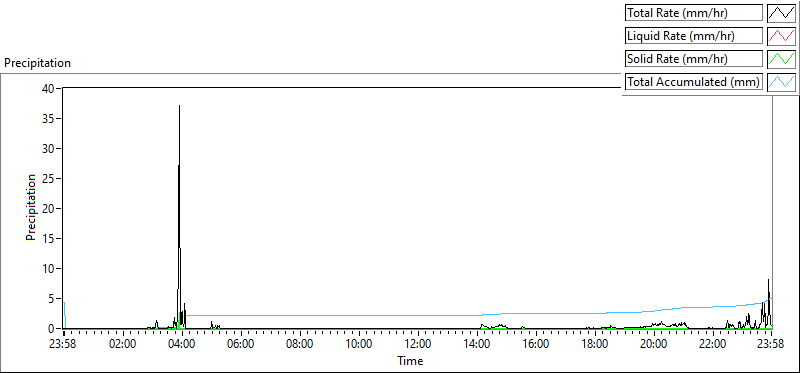Select the Total Accumulated (mm) legend label
The width and height of the screenshot is (800, 373).
(x=694, y=81)
